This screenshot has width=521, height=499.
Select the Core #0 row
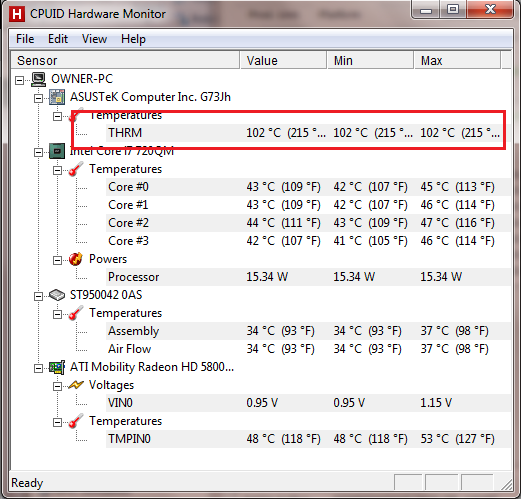tap(308, 187)
